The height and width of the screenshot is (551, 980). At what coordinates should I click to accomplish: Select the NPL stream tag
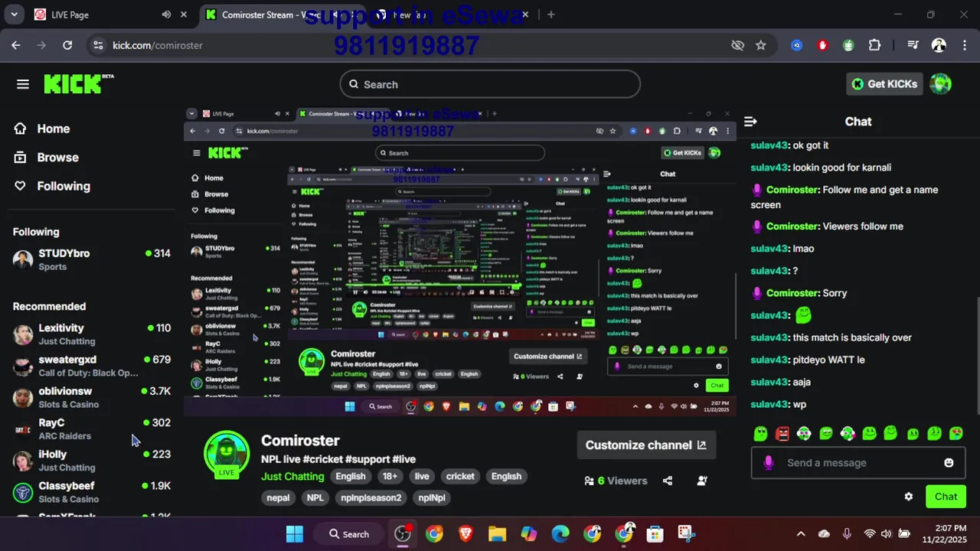click(x=315, y=497)
